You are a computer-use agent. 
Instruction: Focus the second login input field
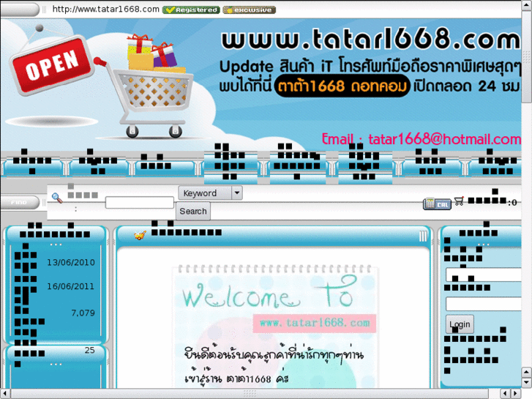point(484,304)
